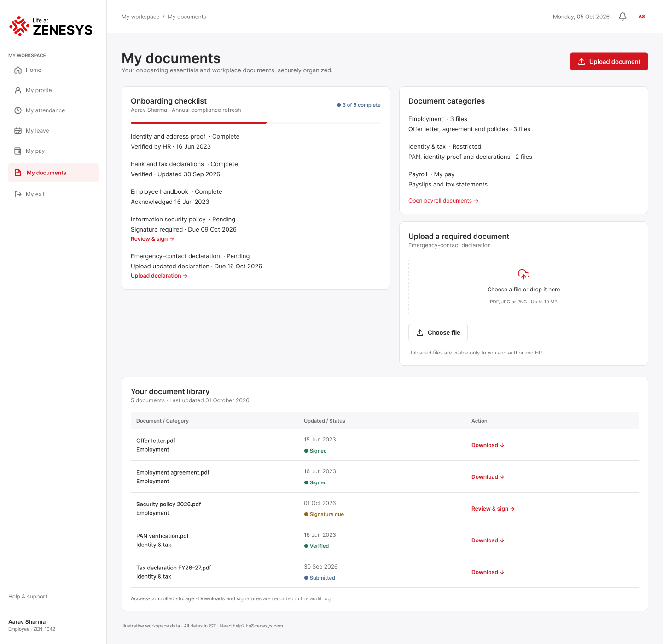The height and width of the screenshot is (644, 663).
Task: Click the My documents file icon
Action: (x=18, y=173)
